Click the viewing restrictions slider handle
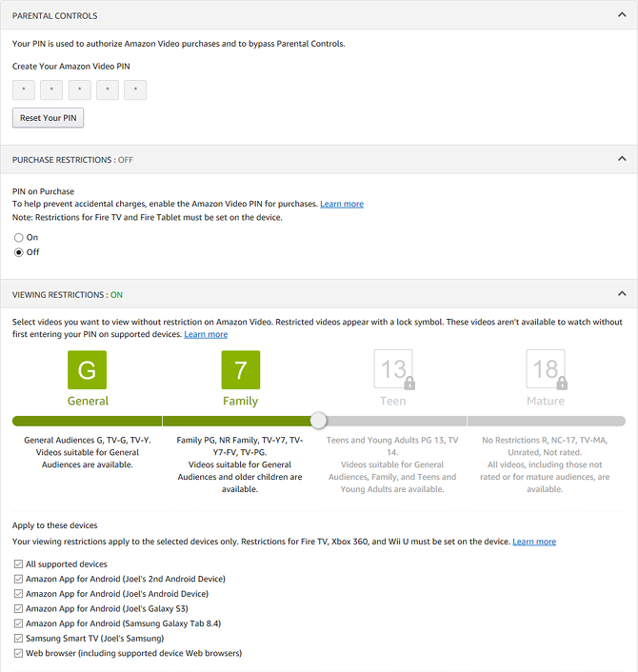The height and width of the screenshot is (672, 638). [319, 421]
